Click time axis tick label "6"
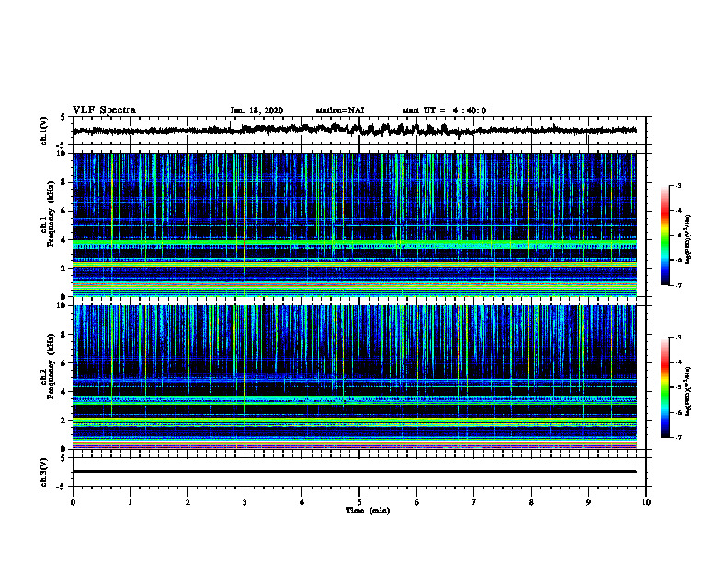 417,502
